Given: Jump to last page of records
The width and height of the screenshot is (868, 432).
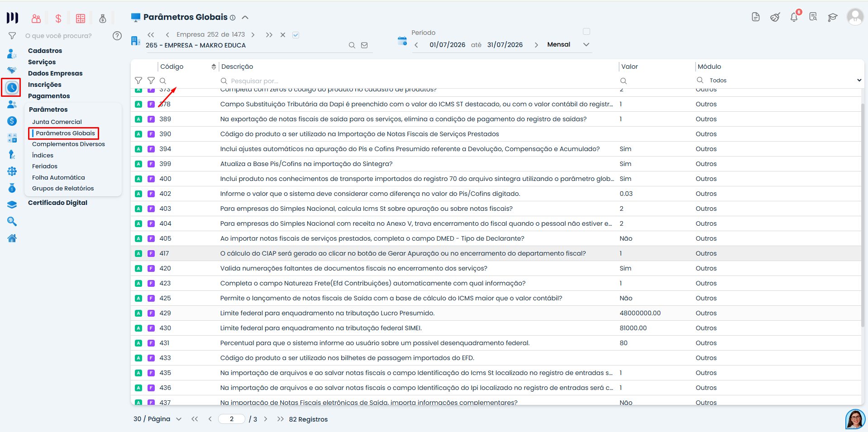Looking at the screenshot, I should point(281,419).
